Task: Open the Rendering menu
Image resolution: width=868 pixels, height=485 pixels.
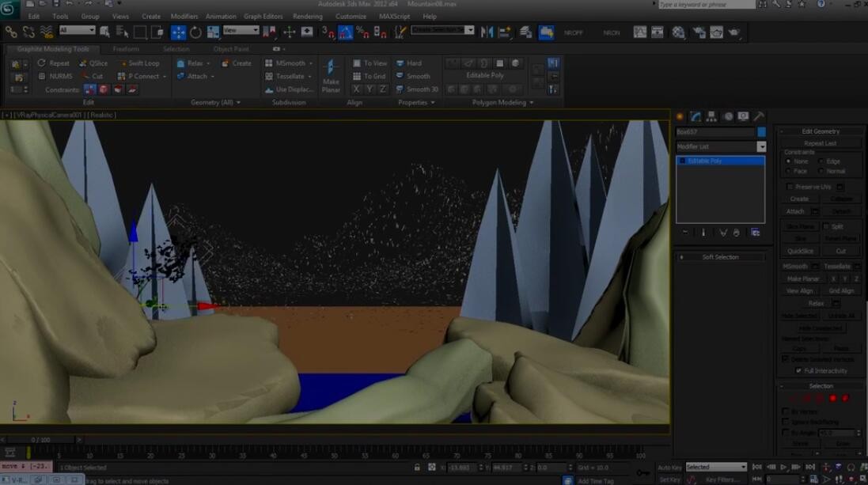Action: [x=307, y=16]
